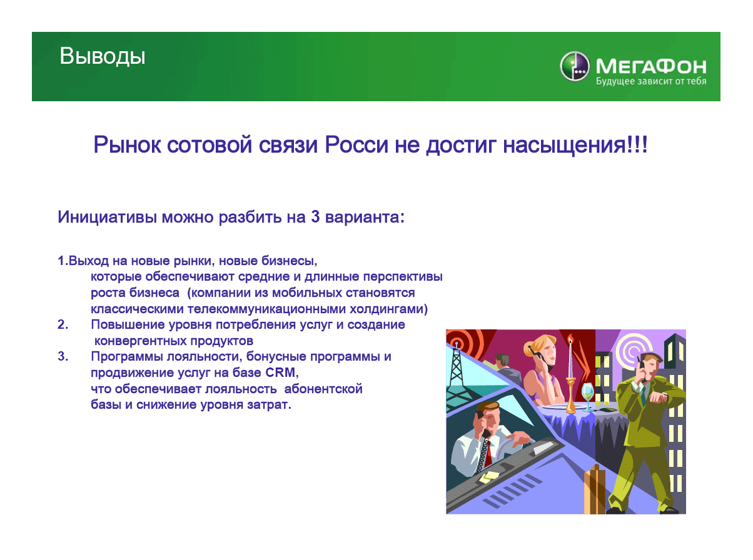Click the МегаФон brand name text
The width and height of the screenshot is (753, 560).
(650, 66)
